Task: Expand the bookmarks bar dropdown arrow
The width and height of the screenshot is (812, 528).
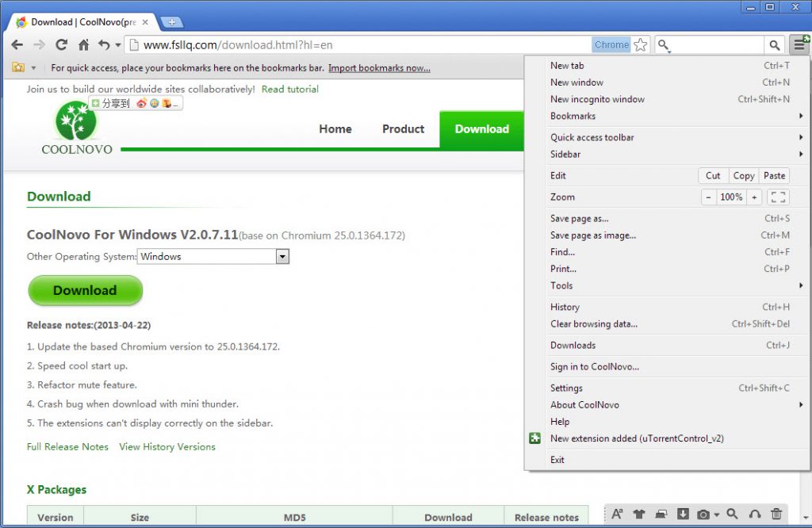Action: (33, 68)
